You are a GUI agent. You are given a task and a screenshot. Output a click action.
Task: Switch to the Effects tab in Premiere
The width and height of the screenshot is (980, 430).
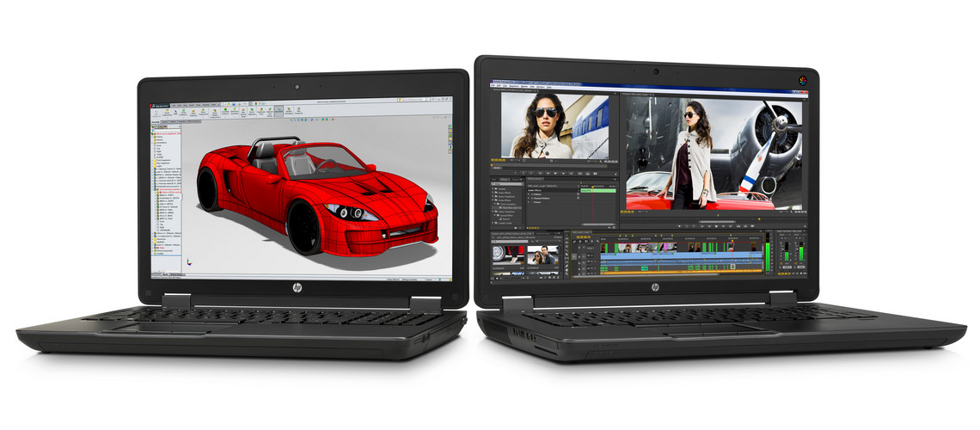tap(505, 180)
